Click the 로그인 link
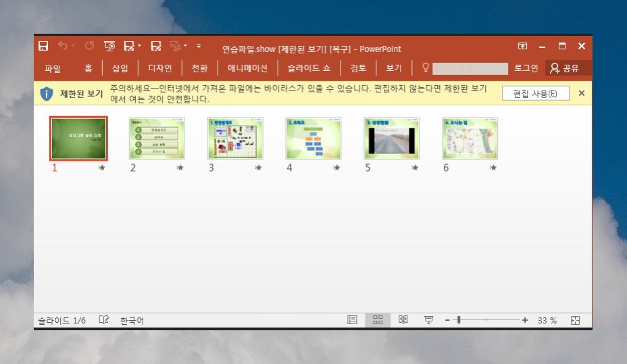 (526, 68)
